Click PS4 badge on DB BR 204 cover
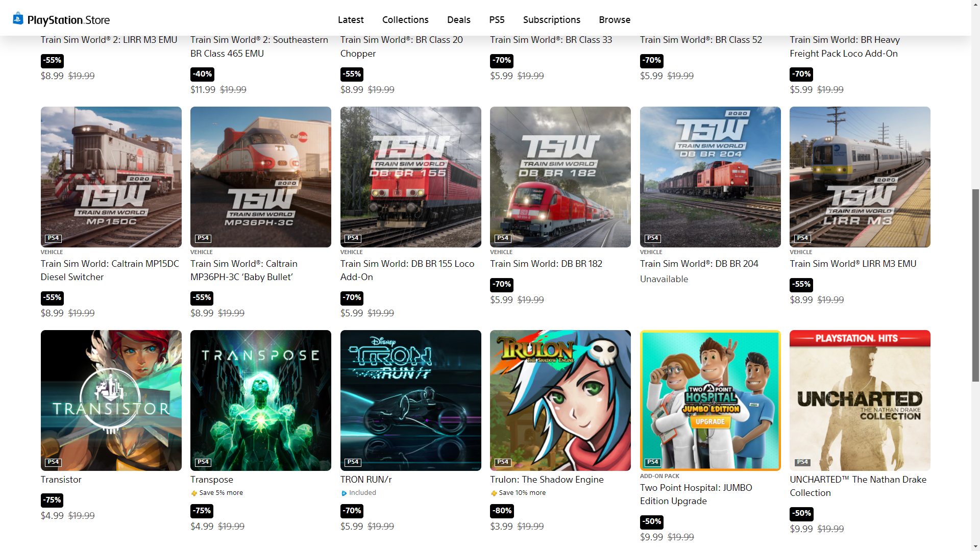980x551 pixels. pos(652,238)
